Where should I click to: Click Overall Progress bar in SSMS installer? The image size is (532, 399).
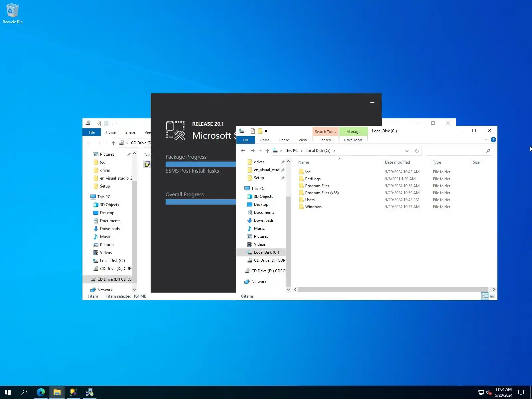(x=201, y=202)
